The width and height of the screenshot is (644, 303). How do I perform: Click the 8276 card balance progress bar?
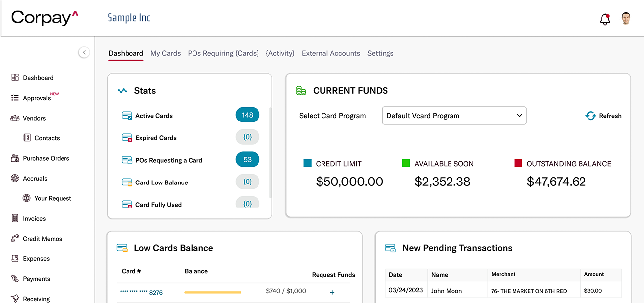click(x=212, y=292)
